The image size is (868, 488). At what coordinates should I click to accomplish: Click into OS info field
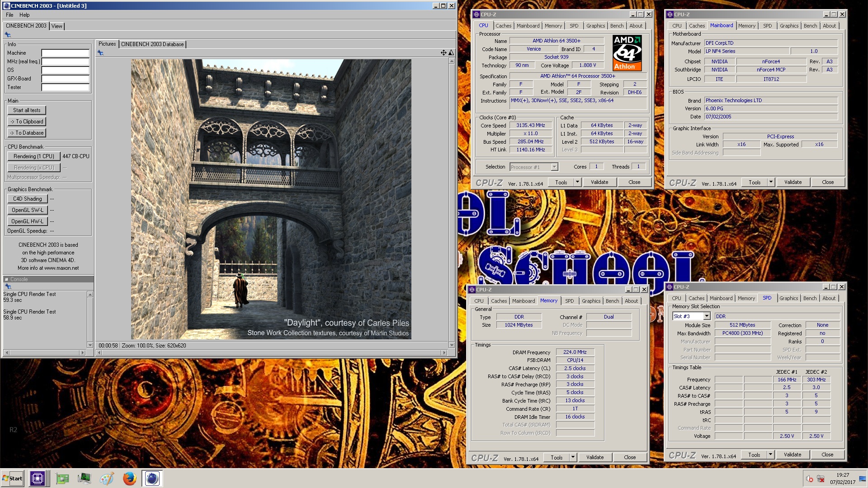[x=65, y=70]
